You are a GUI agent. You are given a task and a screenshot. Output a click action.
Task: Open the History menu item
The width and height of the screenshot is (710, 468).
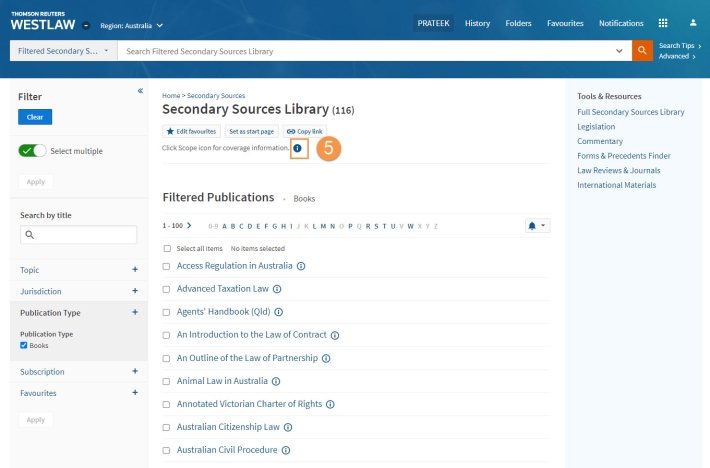(477, 23)
